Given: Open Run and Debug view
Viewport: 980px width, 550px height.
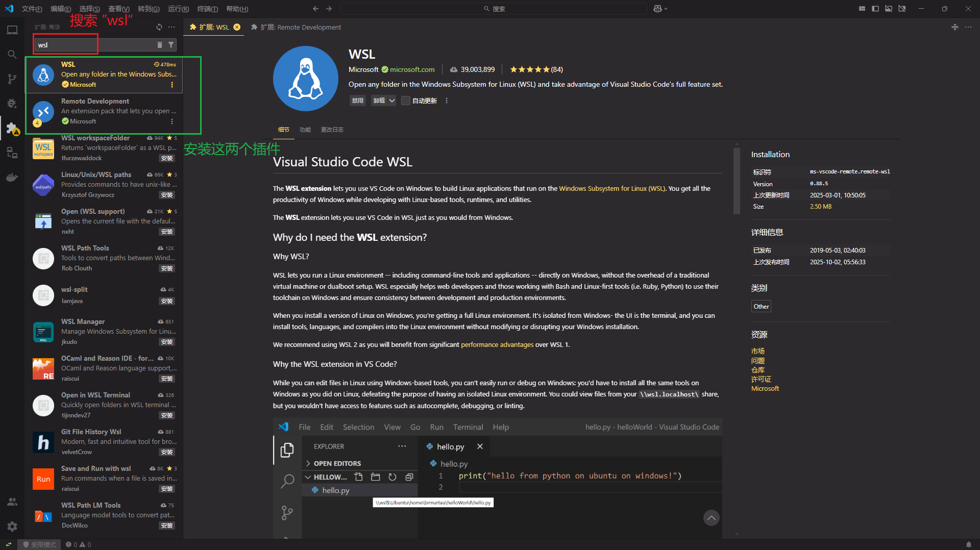Looking at the screenshot, I should pos(12,104).
